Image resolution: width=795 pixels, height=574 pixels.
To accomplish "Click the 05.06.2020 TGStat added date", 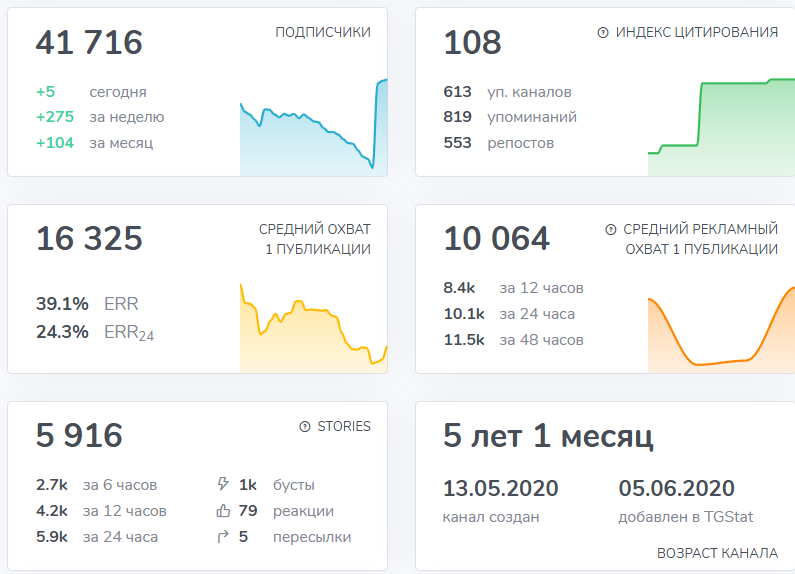I will point(676,488).
